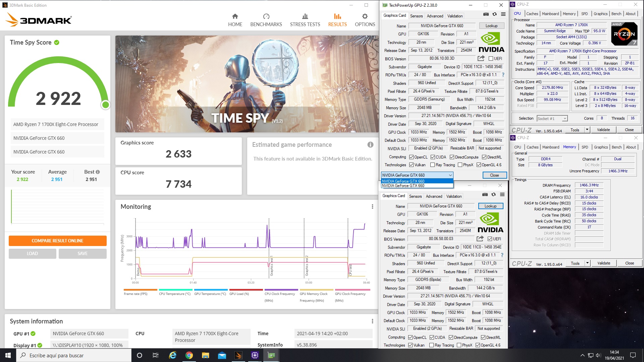Switch to Caches tab in upper CPU-Z

[532, 14]
